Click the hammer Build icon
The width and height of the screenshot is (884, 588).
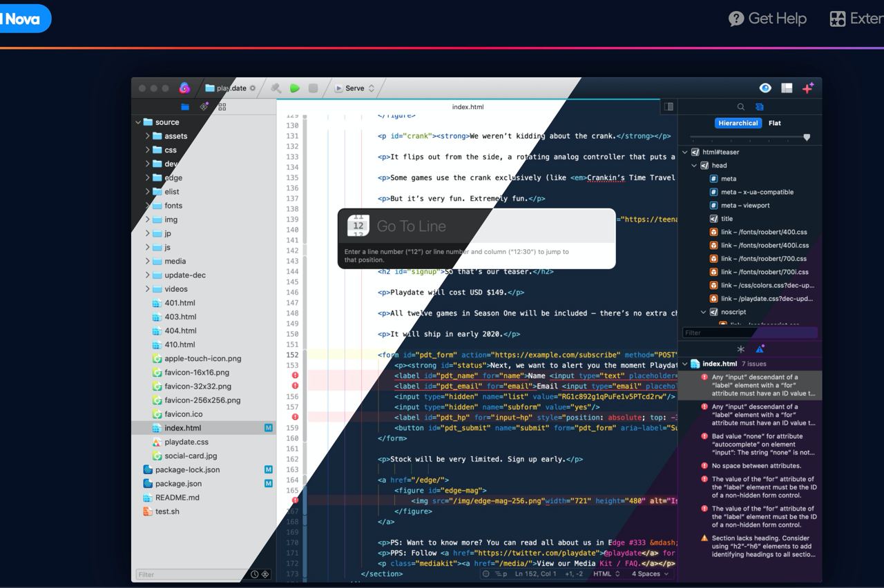pyautogui.click(x=276, y=88)
